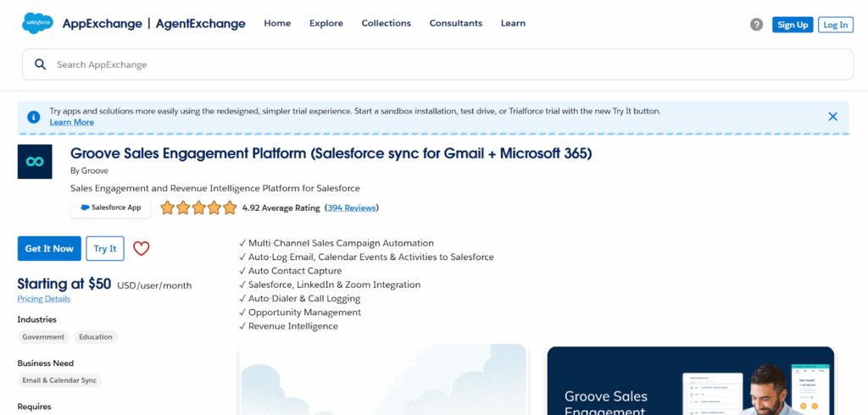Select the Government industry tag
The width and height of the screenshot is (868, 415).
click(x=43, y=337)
